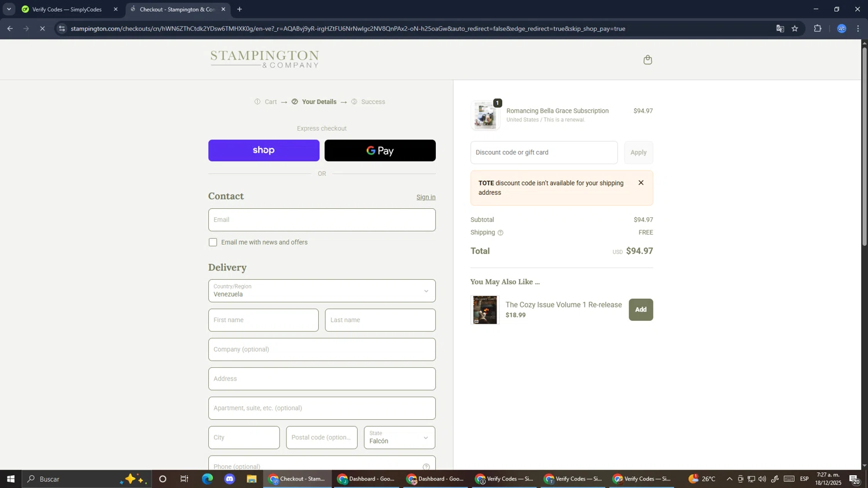Switch to the Verify Codes — SimplyCodes tab
This screenshot has height=488, width=868.
[69, 9]
